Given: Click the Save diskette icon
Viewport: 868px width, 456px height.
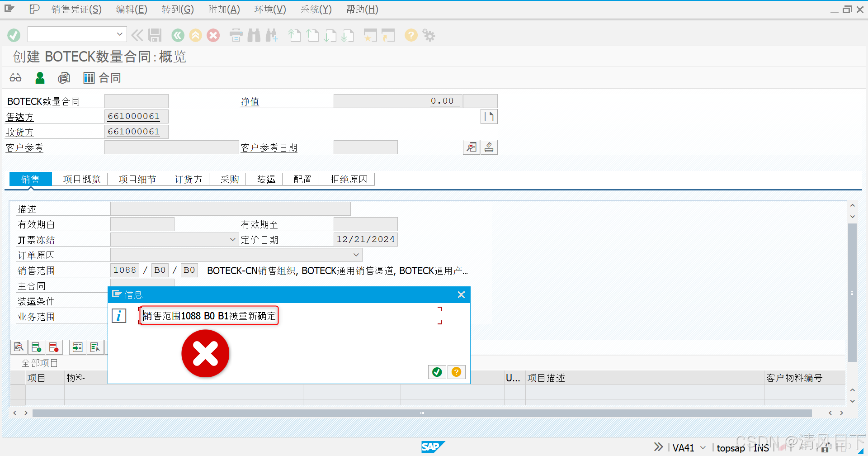Looking at the screenshot, I should [155, 35].
